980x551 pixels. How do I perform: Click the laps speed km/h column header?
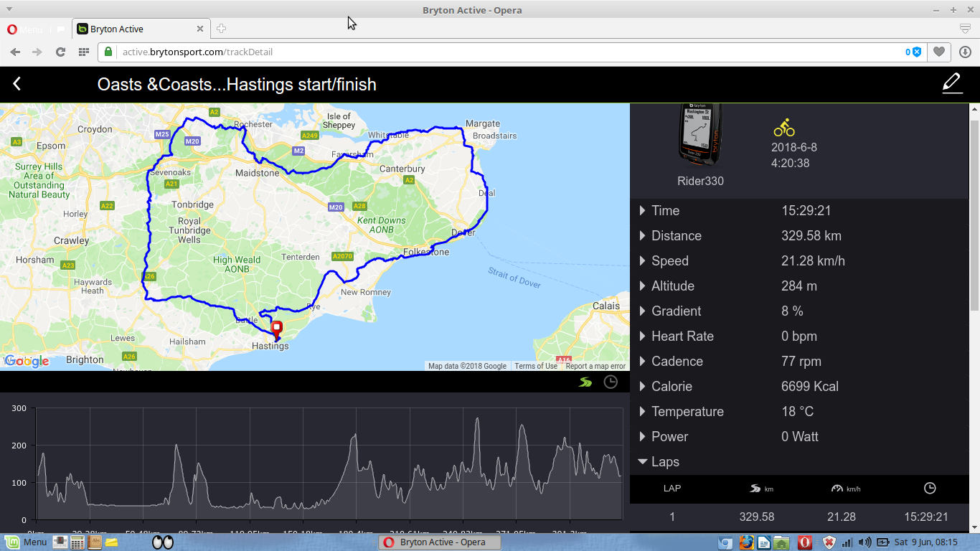pyautogui.click(x=846, y=489)
